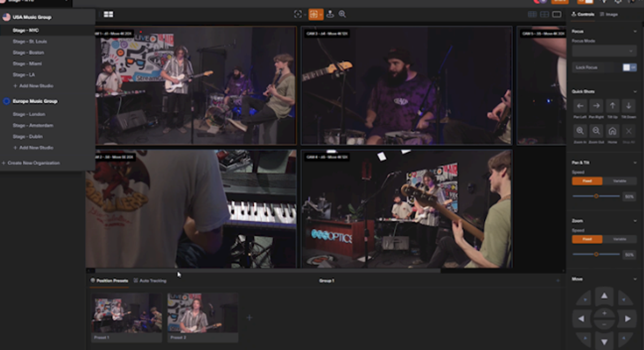Set Zoom speed to Fixed

click(587, 239)
